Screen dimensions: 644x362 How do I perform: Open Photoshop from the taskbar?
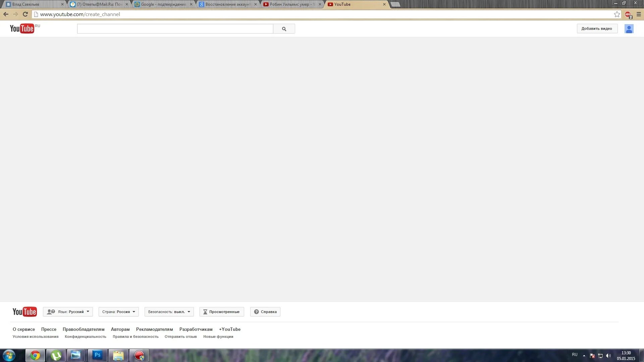(x=97, y=355)
